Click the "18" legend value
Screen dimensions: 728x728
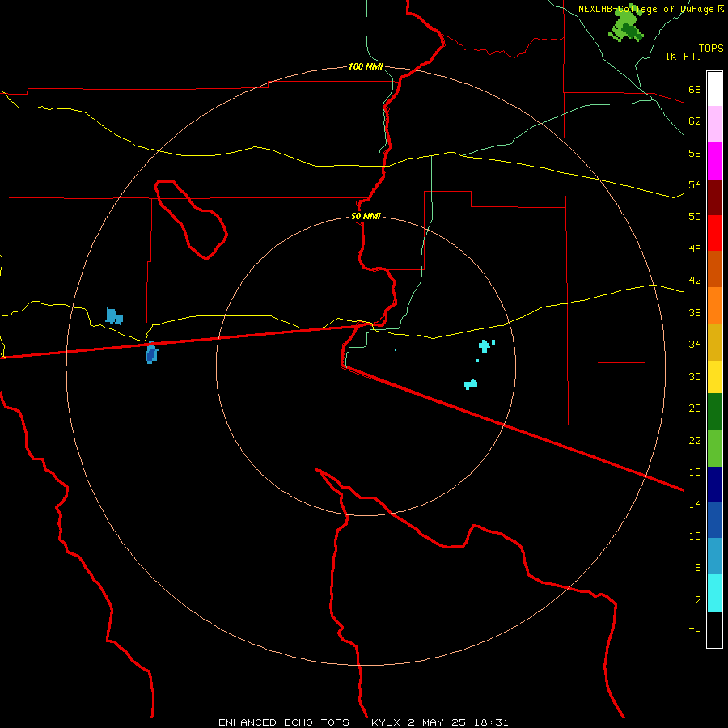coord(695,472)
